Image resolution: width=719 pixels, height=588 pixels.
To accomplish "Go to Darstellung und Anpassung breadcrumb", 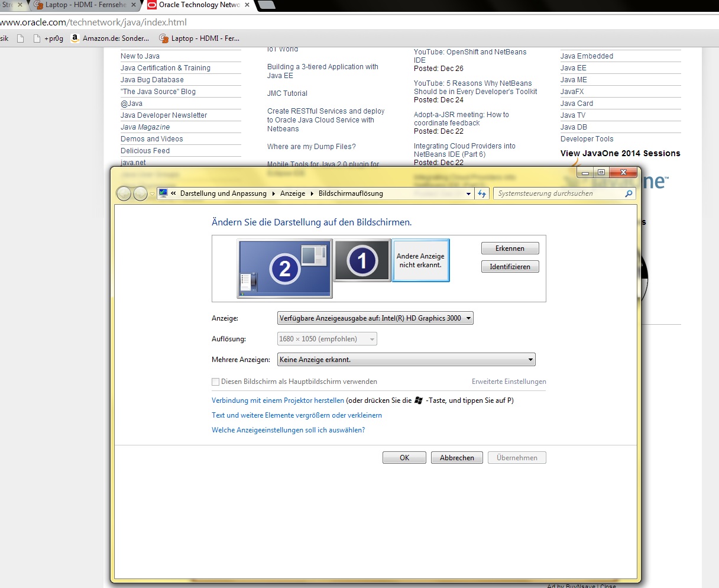I will pyautogui.click(x=224, y=193).
